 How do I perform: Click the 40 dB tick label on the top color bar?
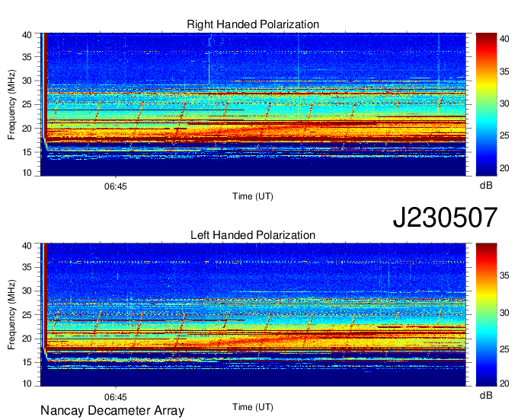[x=504, y=39]
